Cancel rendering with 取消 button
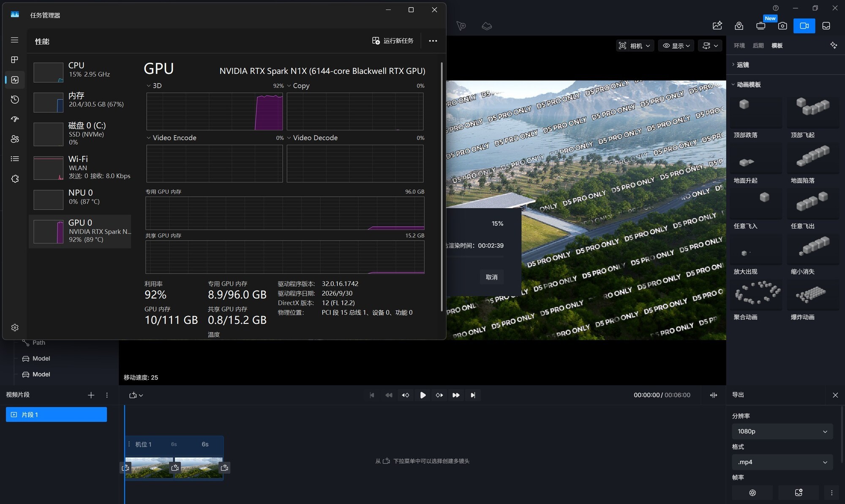This screenshot has width=845, height=504. tap(491, 277)
